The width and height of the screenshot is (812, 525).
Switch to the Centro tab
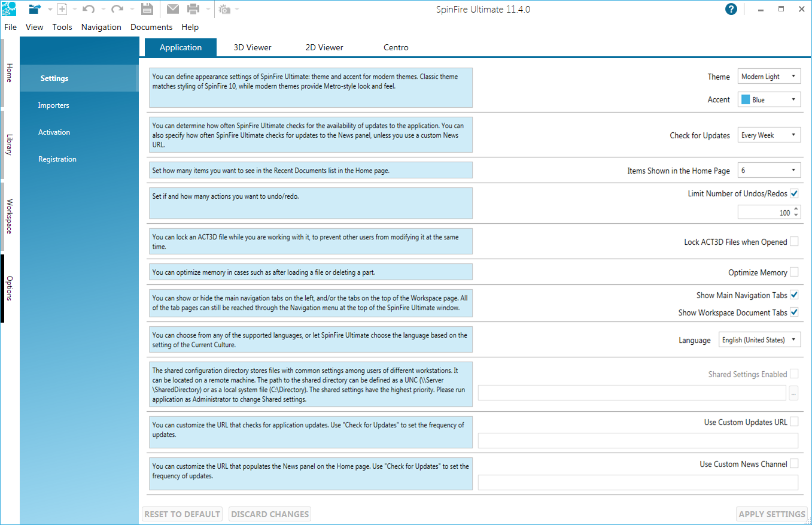coord(396,47)
